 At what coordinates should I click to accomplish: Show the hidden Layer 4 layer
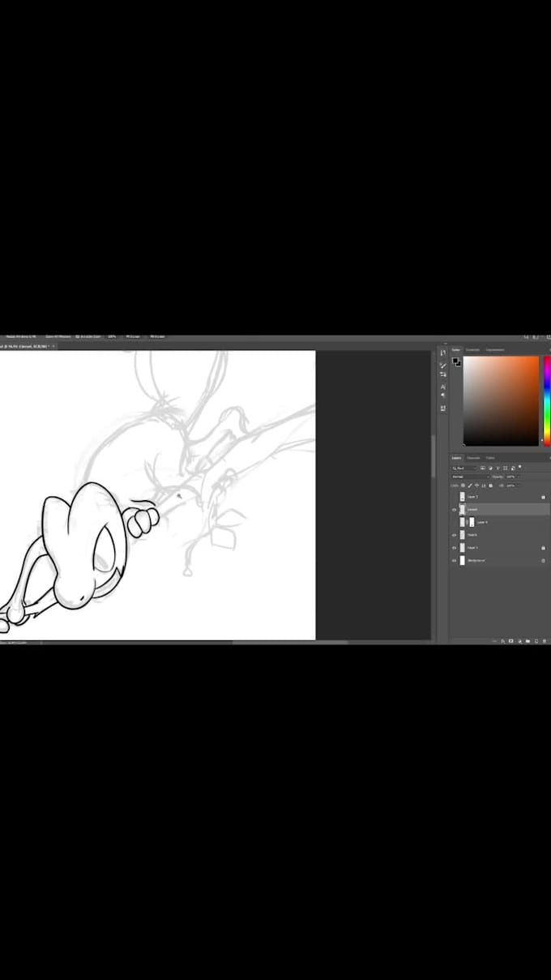coord(454,522)
